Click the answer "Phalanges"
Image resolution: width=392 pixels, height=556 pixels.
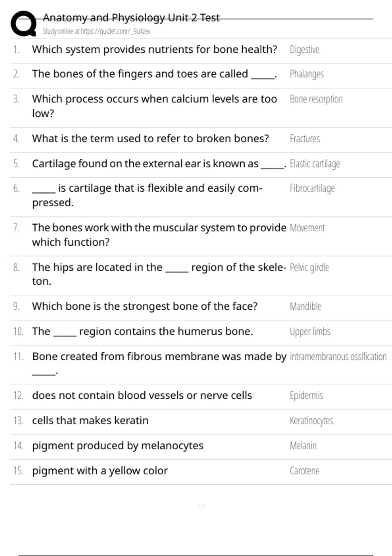pos(307,74)
